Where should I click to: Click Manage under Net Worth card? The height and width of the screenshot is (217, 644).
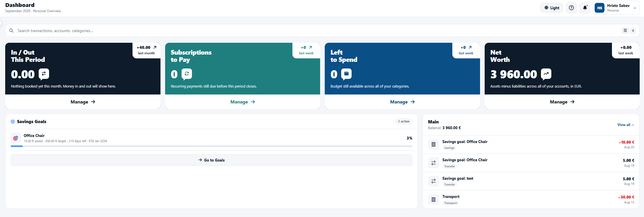click(562, 102)
